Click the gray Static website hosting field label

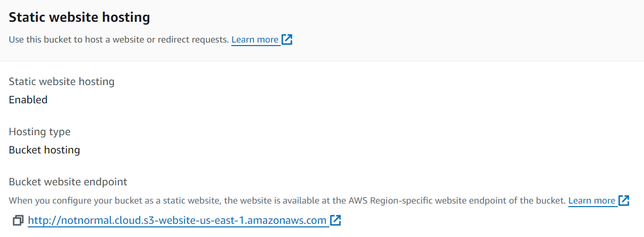point(62,81)
